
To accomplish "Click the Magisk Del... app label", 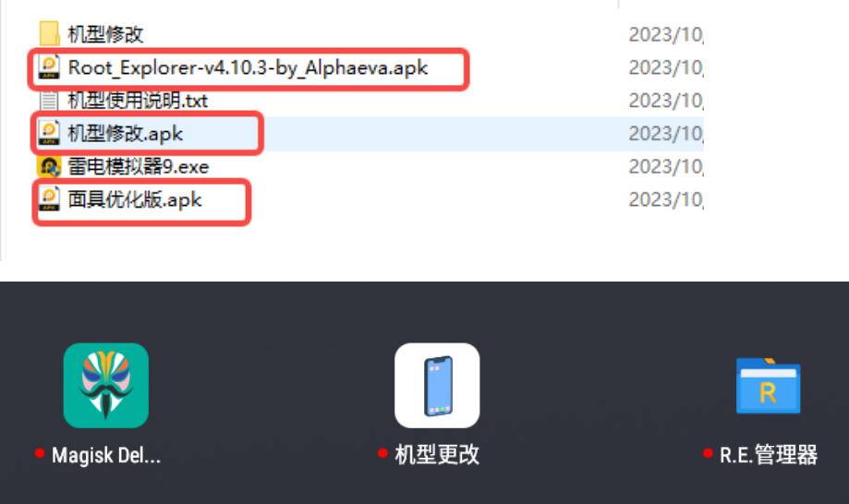I will pos(106,455).
